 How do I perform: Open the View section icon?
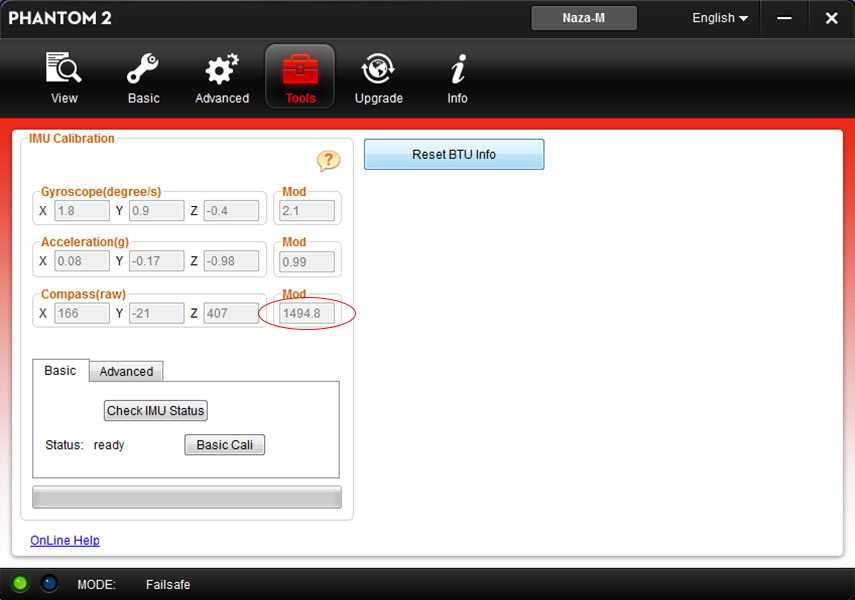[64, 77]
